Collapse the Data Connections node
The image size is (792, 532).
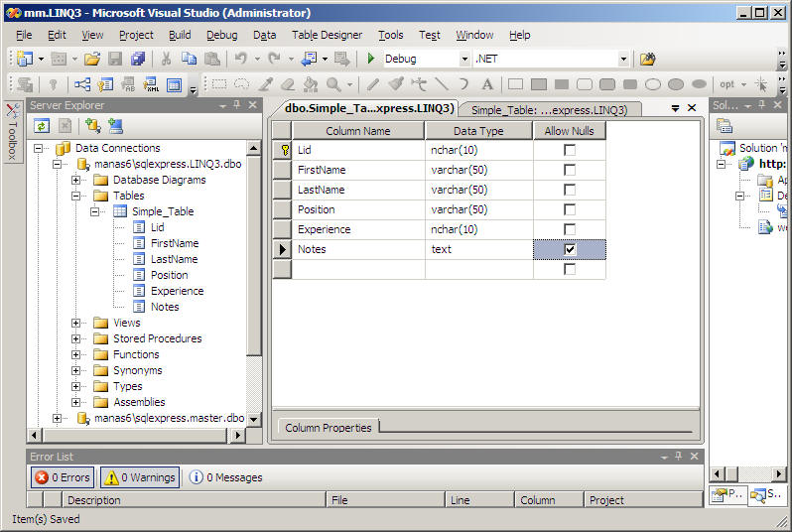pos(38,148)
